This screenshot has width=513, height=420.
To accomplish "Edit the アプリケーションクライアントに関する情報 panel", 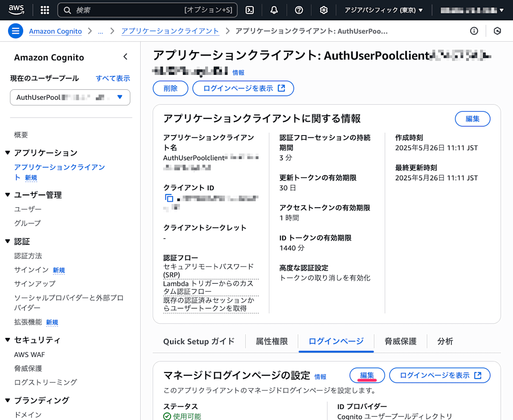I will click(472, 119).
